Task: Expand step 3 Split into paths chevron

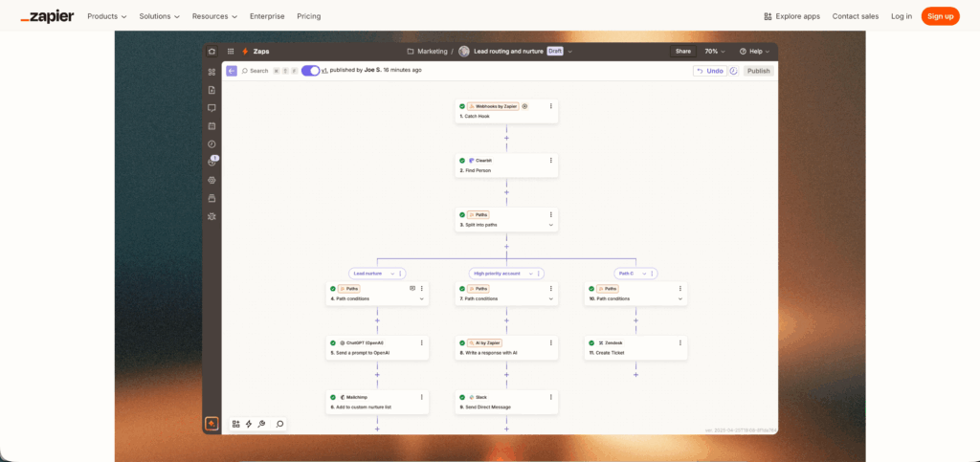Action: coord(550,225)
